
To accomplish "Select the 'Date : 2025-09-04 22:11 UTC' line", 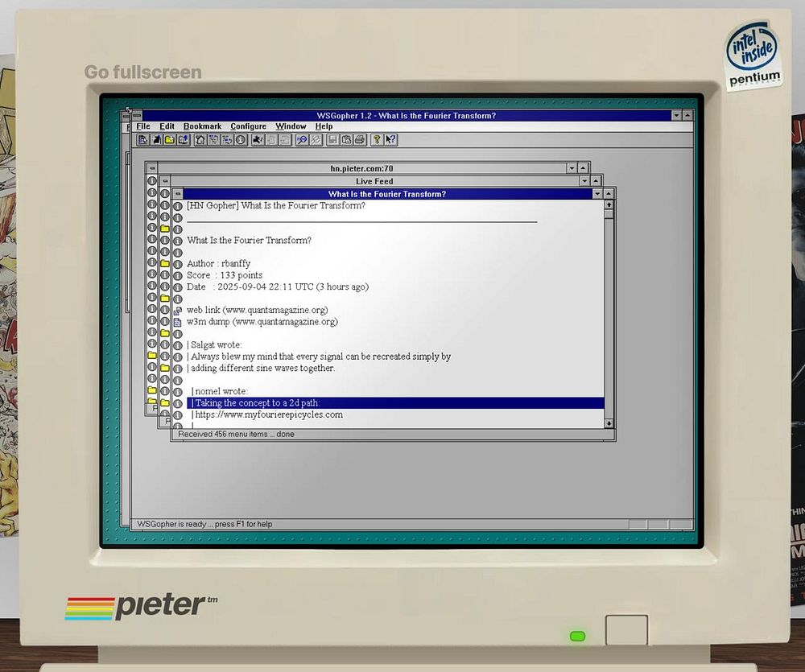I will (x=278, y=287).
